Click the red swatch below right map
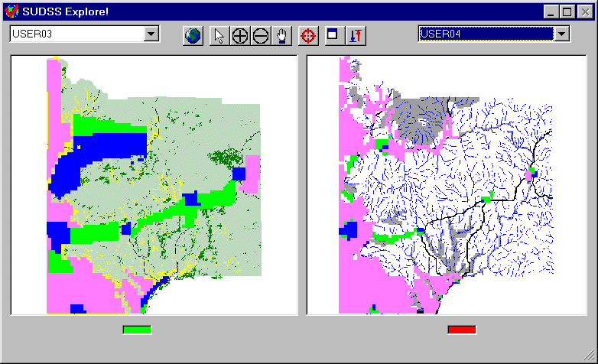598x364 pixels. 462,330
